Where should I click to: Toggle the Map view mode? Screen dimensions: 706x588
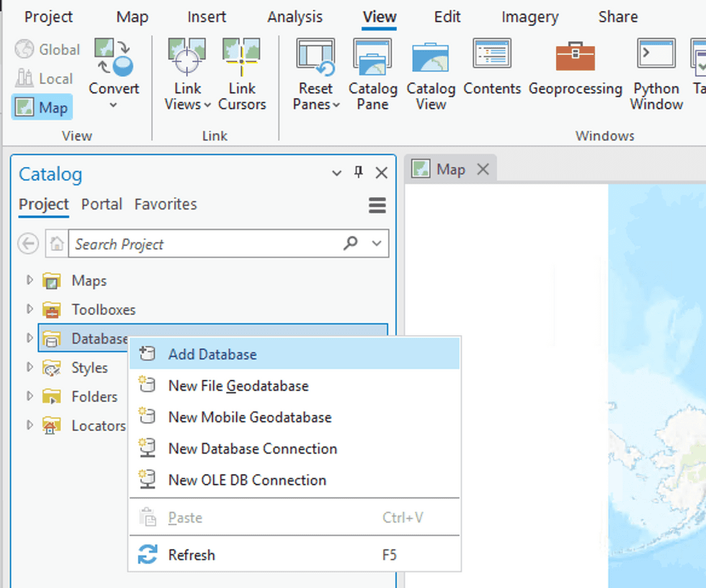point(41,107)
